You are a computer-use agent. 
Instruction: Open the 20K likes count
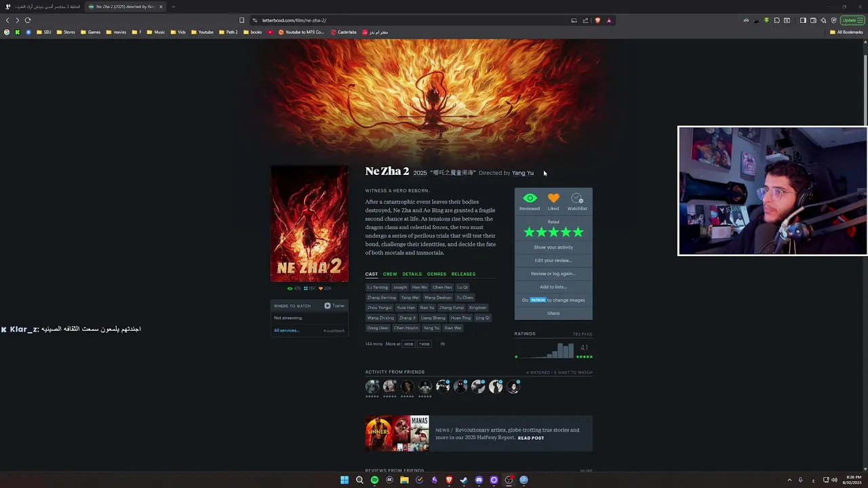(x=325, y=289)
